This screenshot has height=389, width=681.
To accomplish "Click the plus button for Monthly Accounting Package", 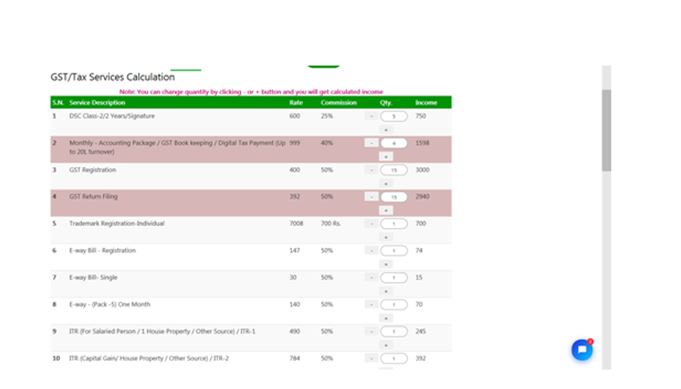I will click(x=386, y=157).
